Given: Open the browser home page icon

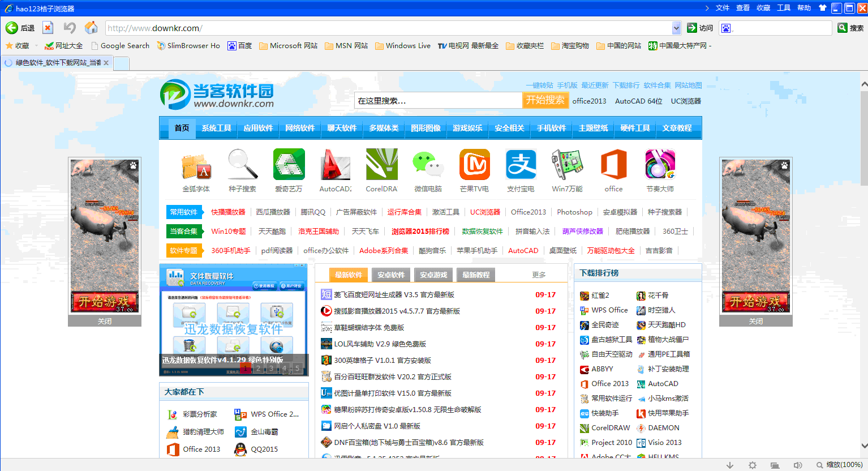Looking at the screenshot, I should [91, 28].
